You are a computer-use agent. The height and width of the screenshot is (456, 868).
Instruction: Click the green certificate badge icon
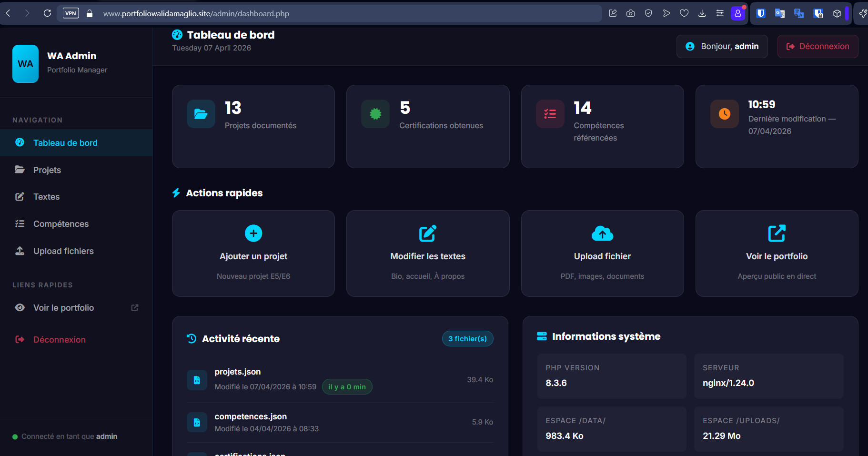[x=375, y=114]
